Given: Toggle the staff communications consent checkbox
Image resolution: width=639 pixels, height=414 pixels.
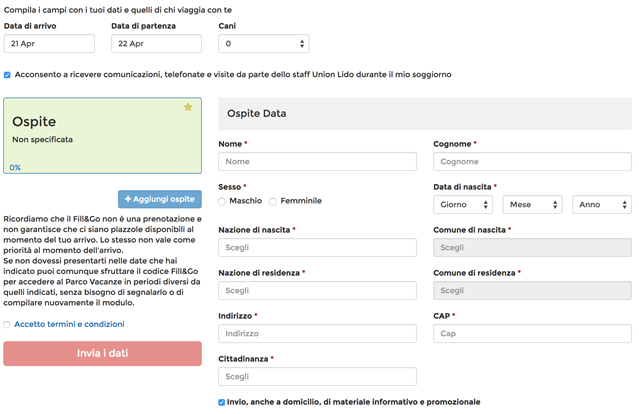Looking at the screenshot, I should (8, 74).
